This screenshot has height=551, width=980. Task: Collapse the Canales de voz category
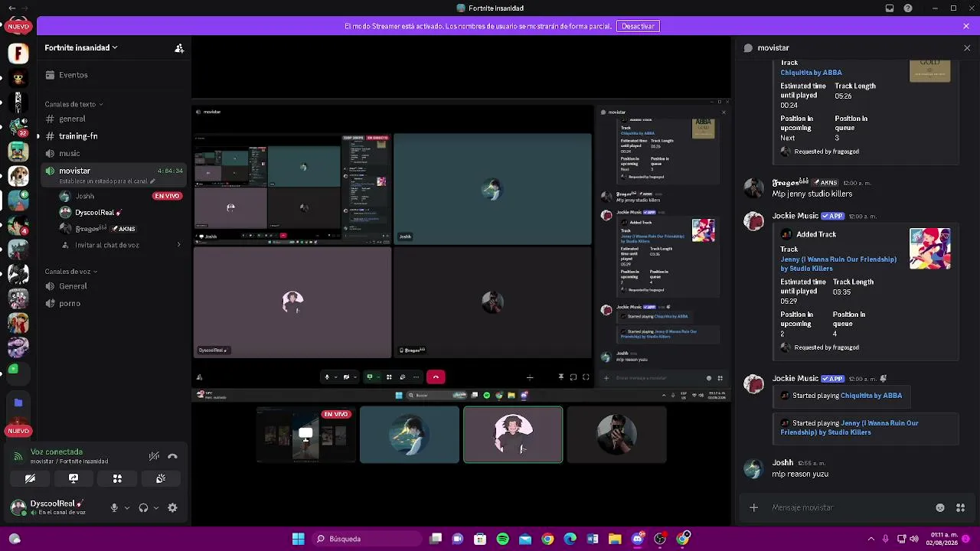[71, 272]
